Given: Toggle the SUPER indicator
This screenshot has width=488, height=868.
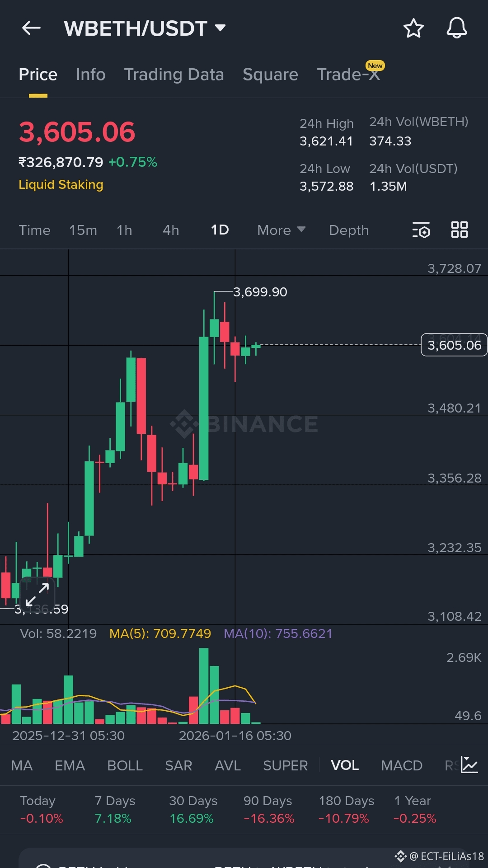Looking at the screenshot, I should (285, 765).
